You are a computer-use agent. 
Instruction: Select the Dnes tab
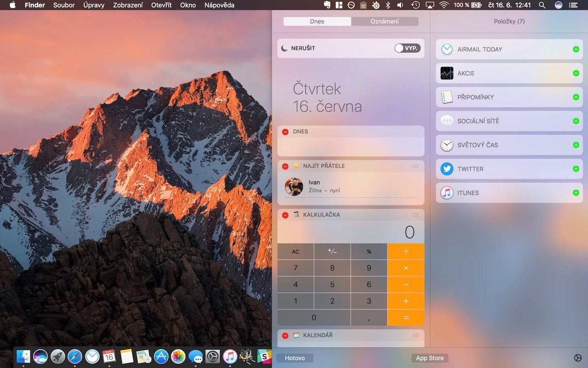click(317, 22)
